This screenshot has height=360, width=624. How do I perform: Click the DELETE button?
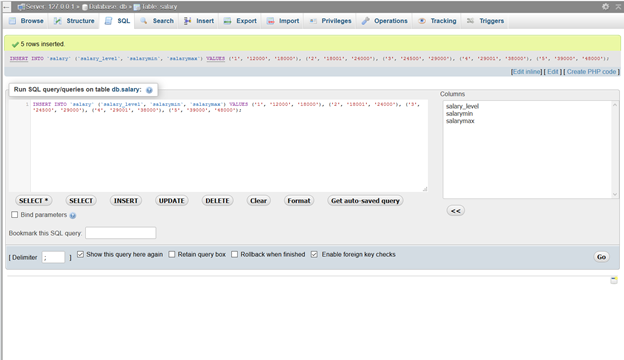217,201
